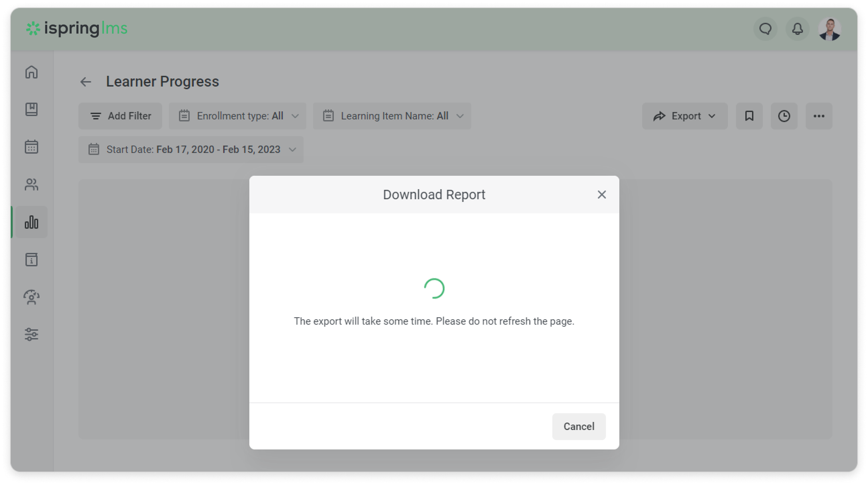
Task: Open the supervisor person sidebar icon
Action: click(32, 297)
